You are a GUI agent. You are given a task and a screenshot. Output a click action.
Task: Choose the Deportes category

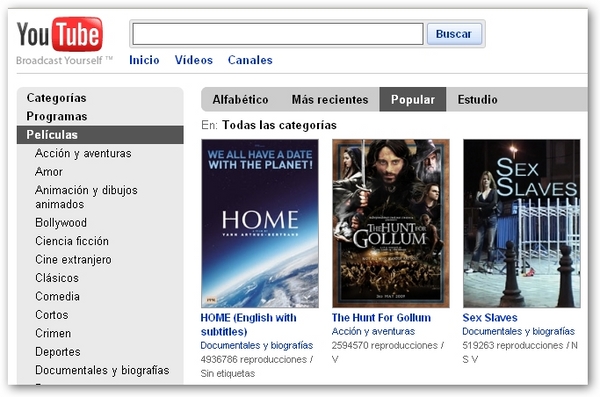click(x=58, y=352)
